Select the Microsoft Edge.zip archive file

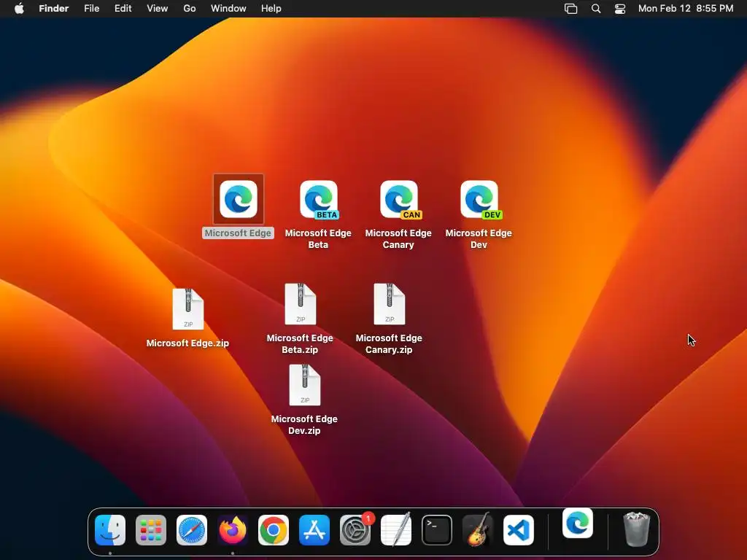point(188,309)
